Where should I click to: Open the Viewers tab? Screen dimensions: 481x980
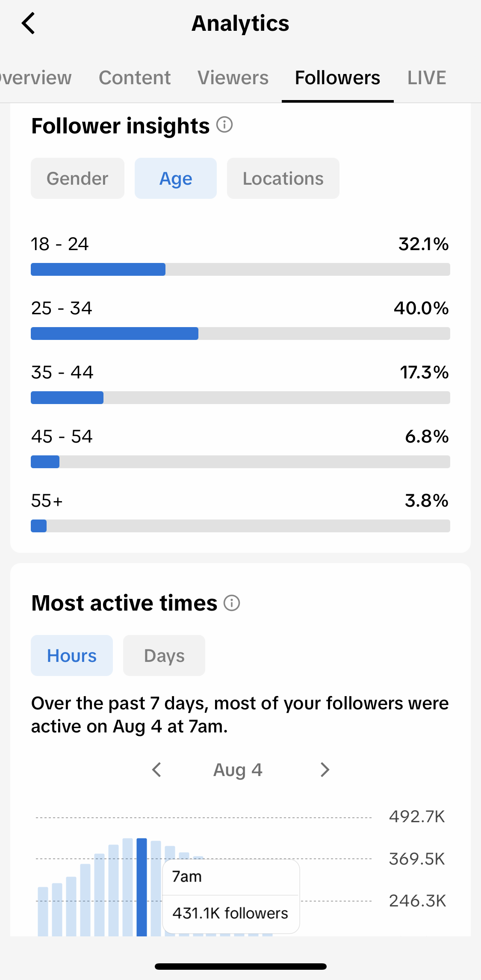(233, 78)
